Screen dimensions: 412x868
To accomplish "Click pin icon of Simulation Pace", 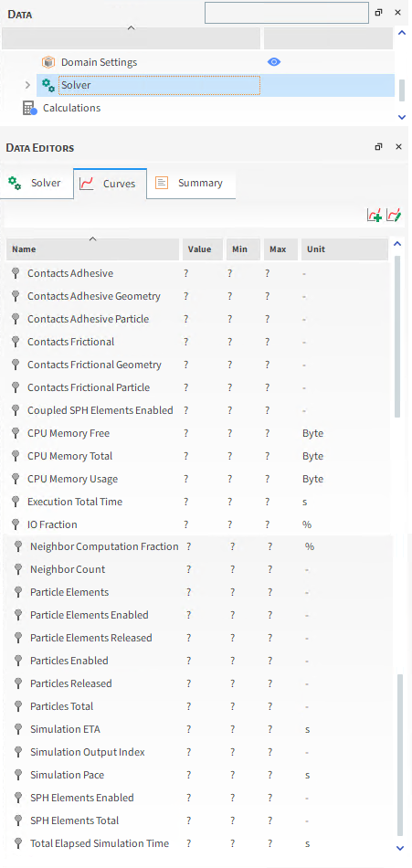I will (x=18, y=775).
